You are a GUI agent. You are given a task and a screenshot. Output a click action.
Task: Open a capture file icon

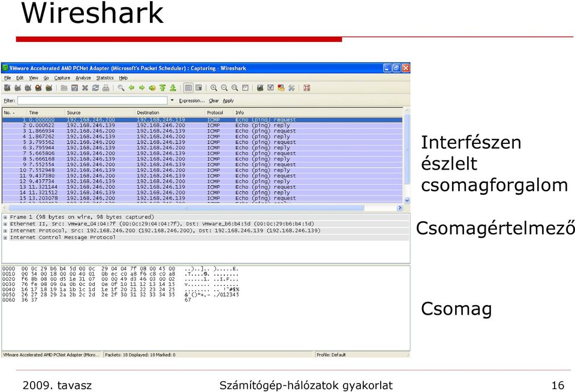(x=64, y=88)
